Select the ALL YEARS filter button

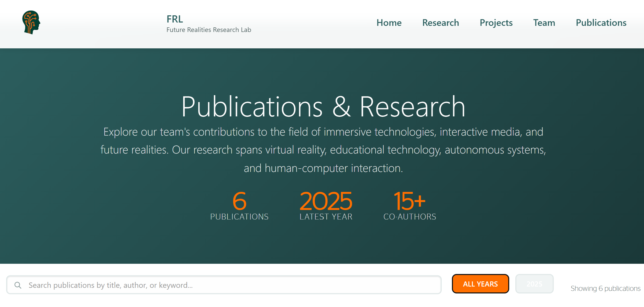pyautogui.click(x=480, y=284)
